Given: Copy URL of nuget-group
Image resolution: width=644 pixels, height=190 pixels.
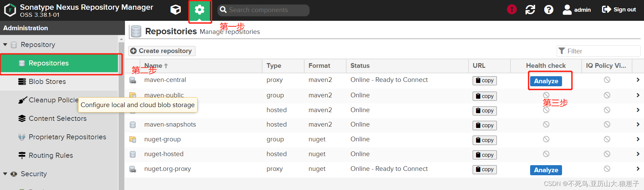Looking at the screenshot, I should (484, 140).
